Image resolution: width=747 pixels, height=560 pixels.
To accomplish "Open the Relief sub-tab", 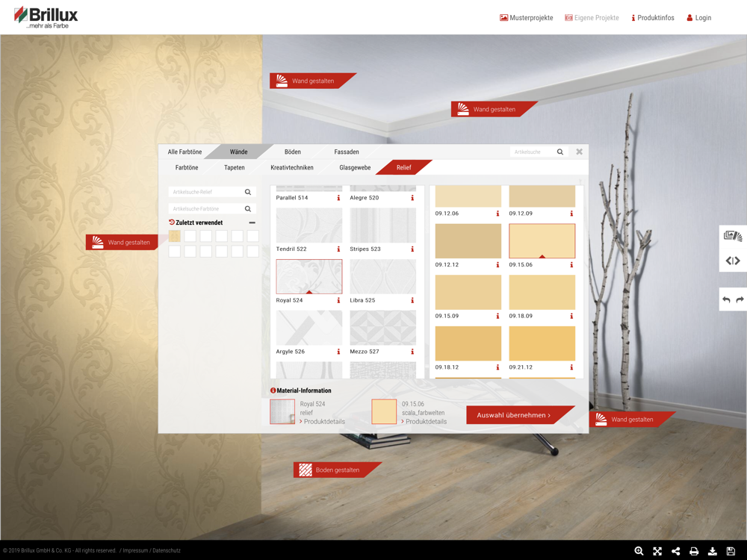I will pos(404,167).
